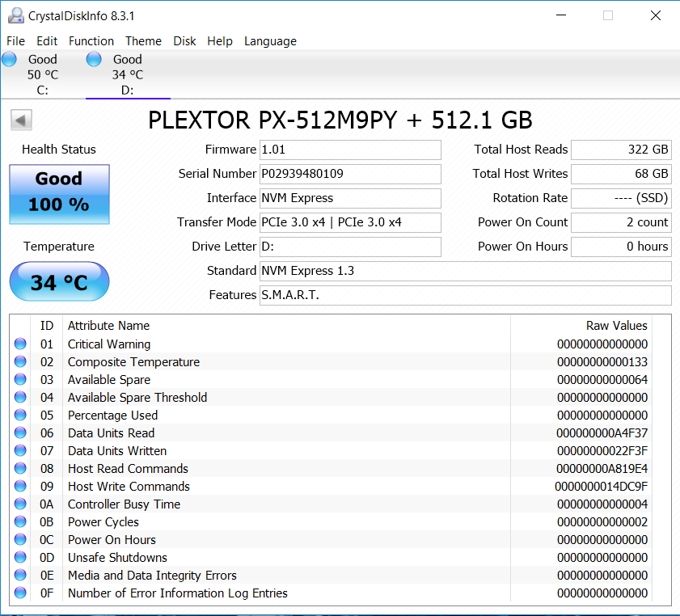This screenshot has width=680, height=616.
Task: Expand the Function menu
Action: click(91, 41)
